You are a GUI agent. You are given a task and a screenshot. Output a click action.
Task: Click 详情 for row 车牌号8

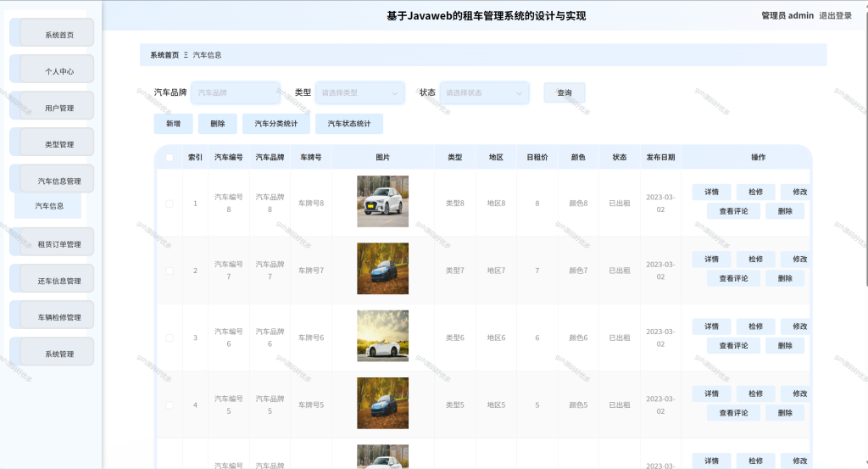(x=711, y=192)
